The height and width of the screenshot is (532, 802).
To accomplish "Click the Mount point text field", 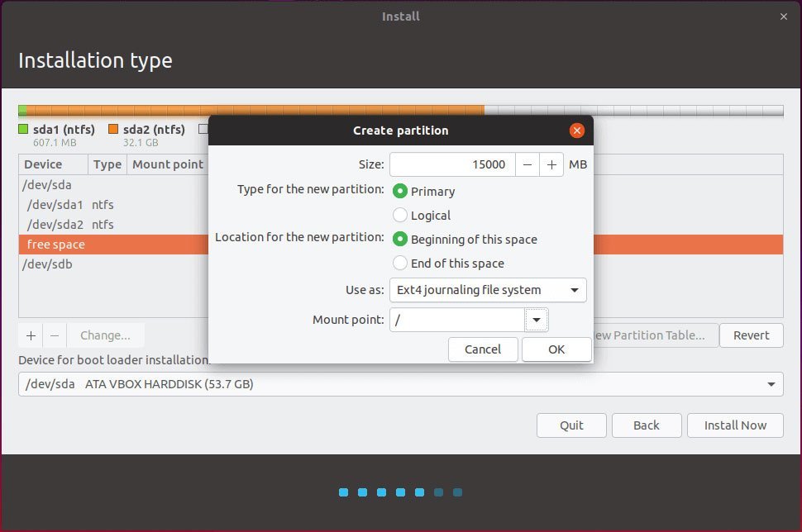I will tap(457, 320).
